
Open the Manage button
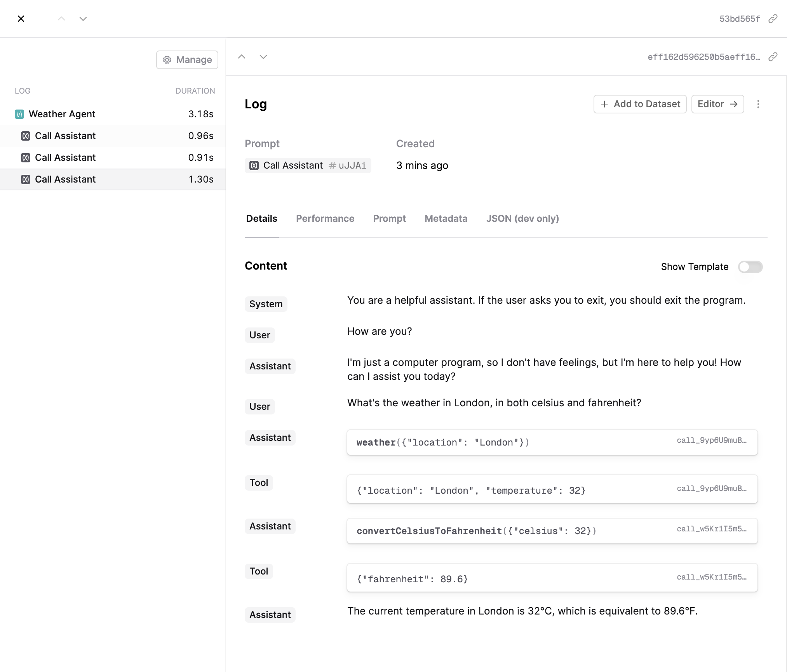[187, 60]
